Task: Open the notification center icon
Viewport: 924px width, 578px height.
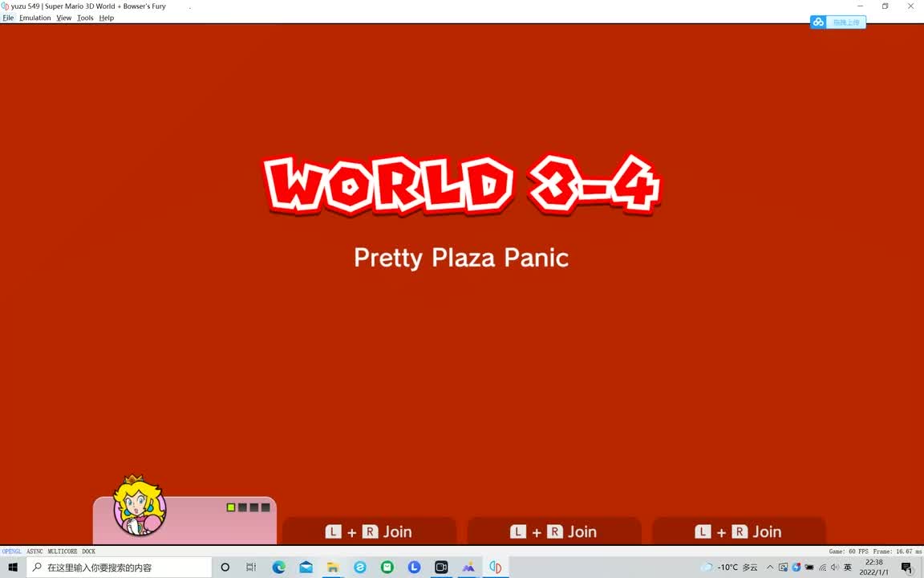Action: 907,568
